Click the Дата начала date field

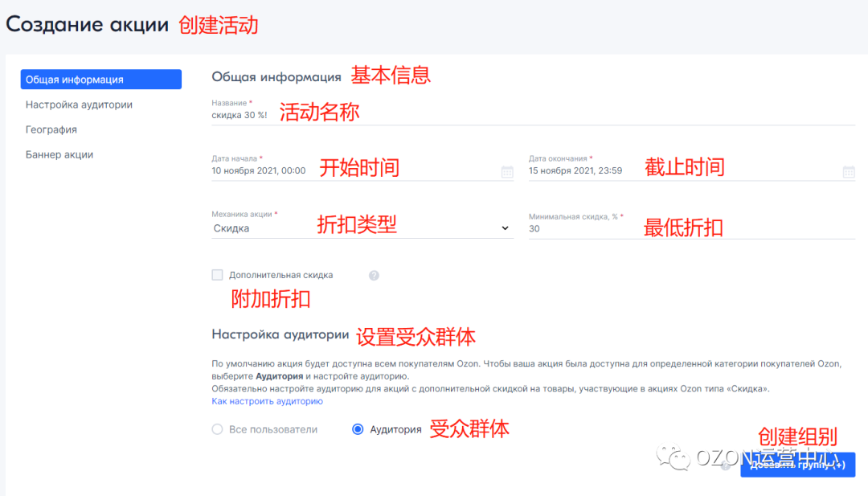[321, 170]
